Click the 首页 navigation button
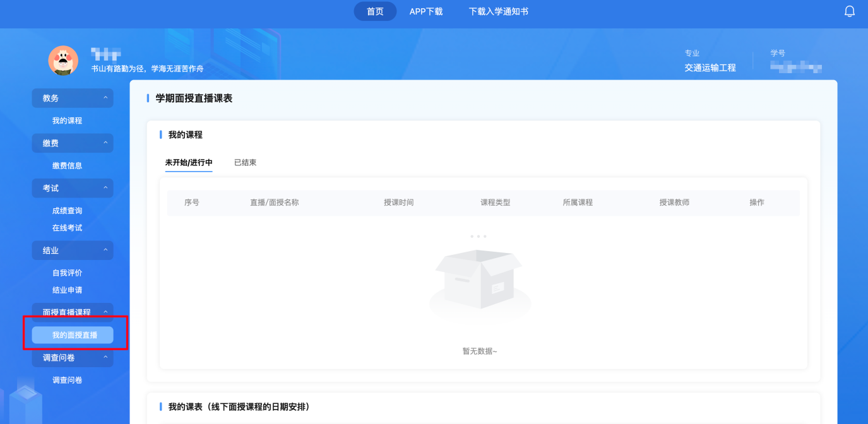 pos(375,11)
